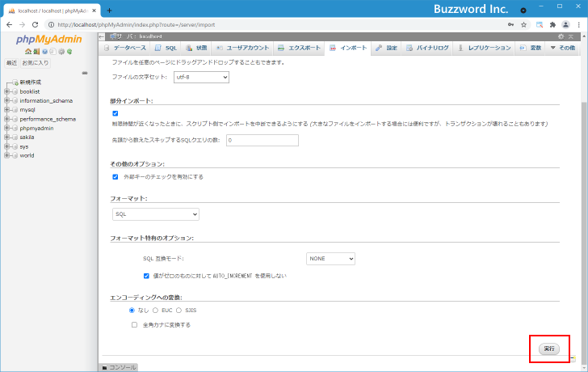Click the お気に入り favorites button
This screenshot has width=588, height=372.
pos(35,63)
